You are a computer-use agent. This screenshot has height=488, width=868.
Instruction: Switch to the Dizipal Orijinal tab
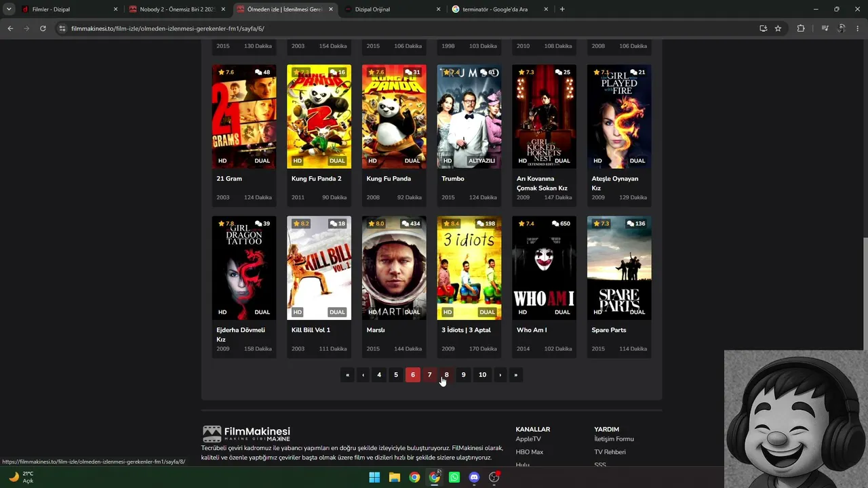coord(391,9)
